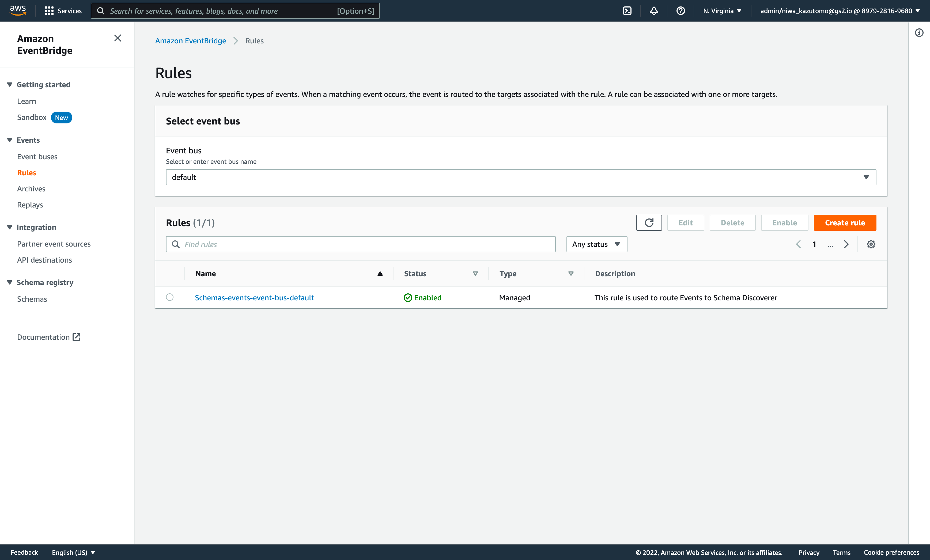Open the admin account menu dropdown
Viewport: 930px width, 560px height.
840,11
